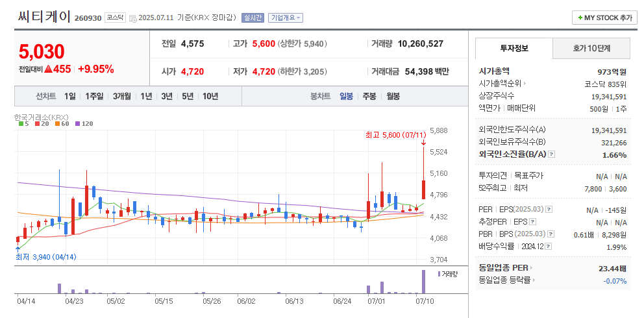Click the stock name 씨티케이
The width and height of the screenshot is (644, 318).
45,16
